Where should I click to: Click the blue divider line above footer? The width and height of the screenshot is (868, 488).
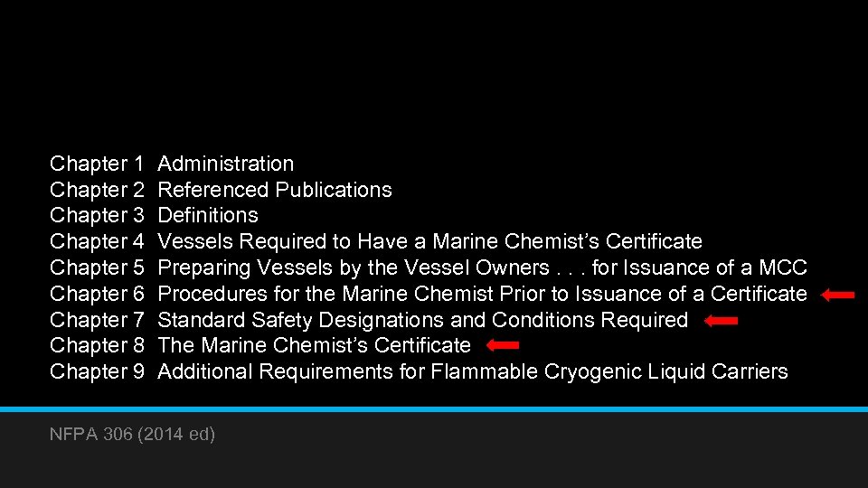tap(434, 409)
